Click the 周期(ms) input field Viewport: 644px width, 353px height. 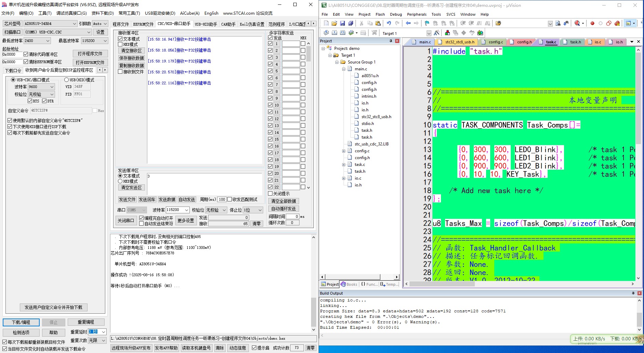tap(222, 199)
